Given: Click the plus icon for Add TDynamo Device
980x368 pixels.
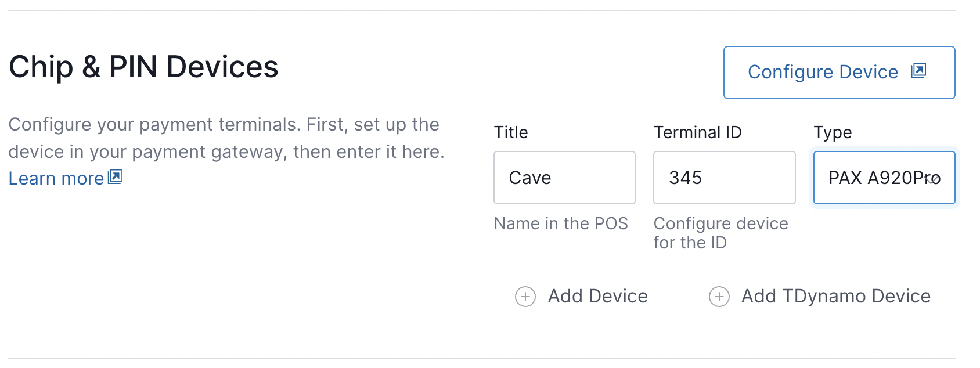Looking at the screenshot, I should [719, 296].
